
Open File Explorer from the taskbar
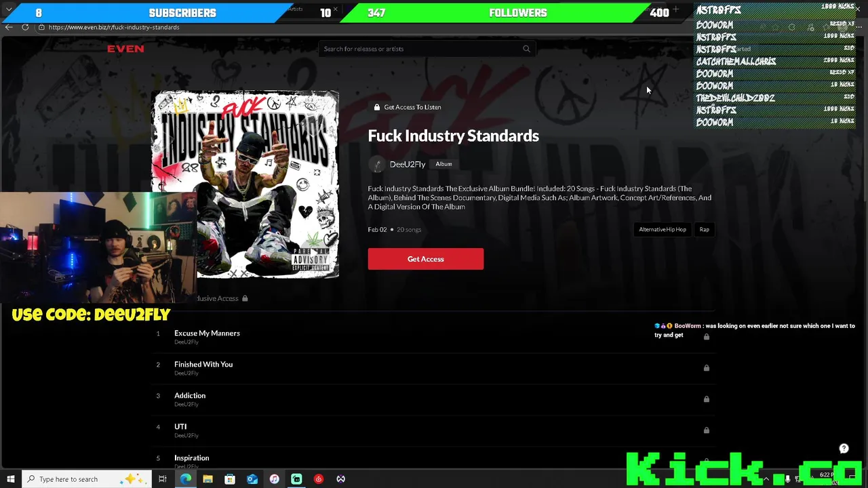coord(208,479)
